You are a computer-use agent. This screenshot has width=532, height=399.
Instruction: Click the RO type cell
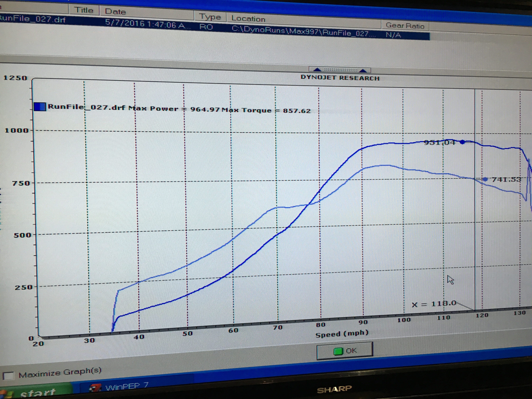click(206, 27)
